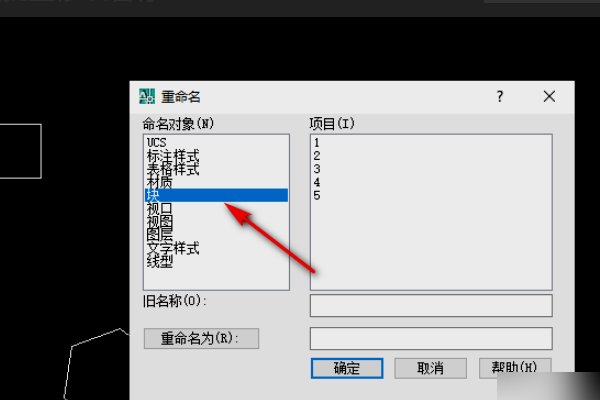Image resolution: width=600 pixels, height=400 pixels.
Task: Close the Rename dialog window
Action: [x=549, y=96]
